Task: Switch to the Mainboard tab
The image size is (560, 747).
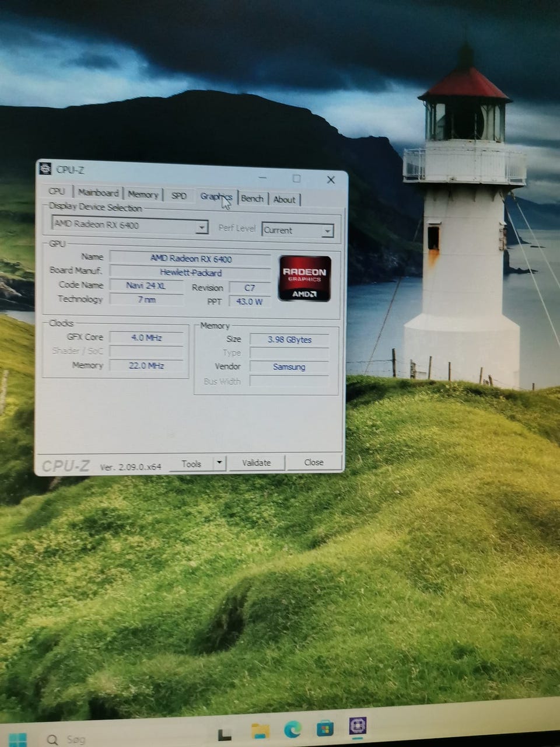Action: click(x=98, y=193)
